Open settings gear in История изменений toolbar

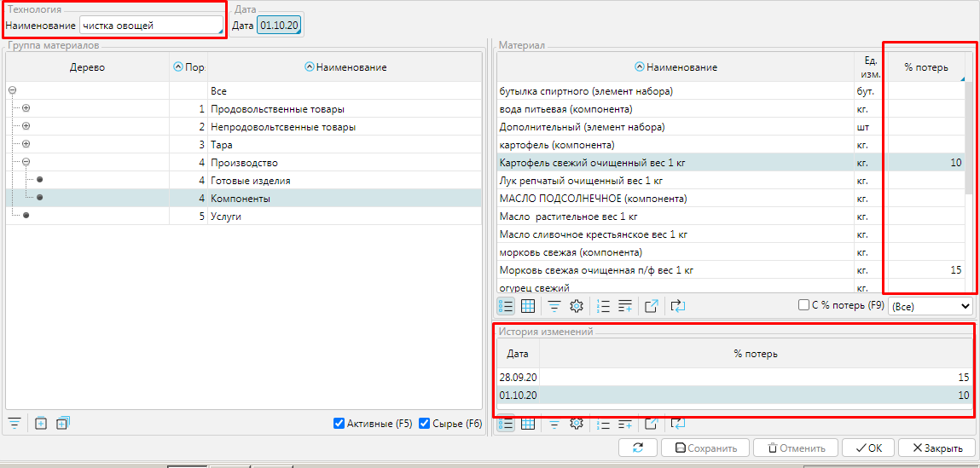click(x=576, y=424)
